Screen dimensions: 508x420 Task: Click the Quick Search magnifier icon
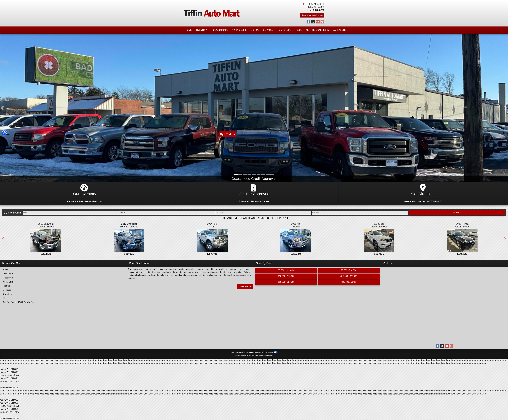(x=4, y=213)
